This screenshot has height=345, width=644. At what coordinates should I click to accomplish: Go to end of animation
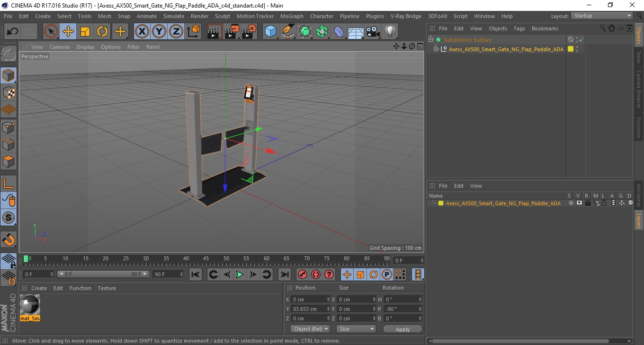point(284,274)
